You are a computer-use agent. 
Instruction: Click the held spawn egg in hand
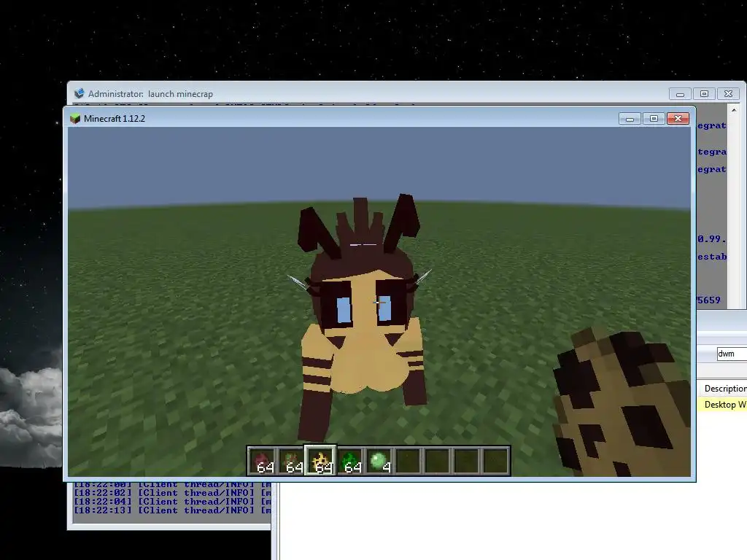(x=622, y=402)
